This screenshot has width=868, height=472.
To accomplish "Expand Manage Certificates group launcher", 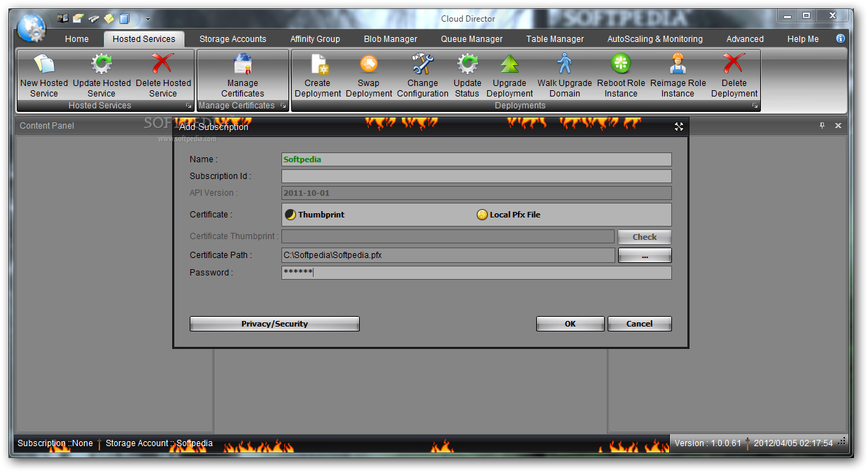I will click(283, 106).
